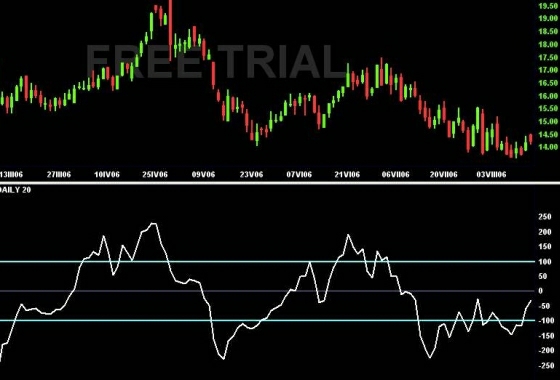Click the 16.50 price axis label
This screenshot has height=380, width=560.
point(548,83)
